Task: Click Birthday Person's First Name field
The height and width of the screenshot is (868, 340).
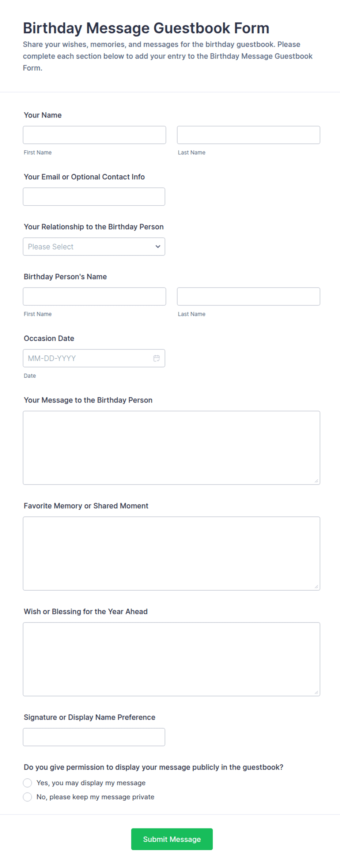Action: click(94, 296)
